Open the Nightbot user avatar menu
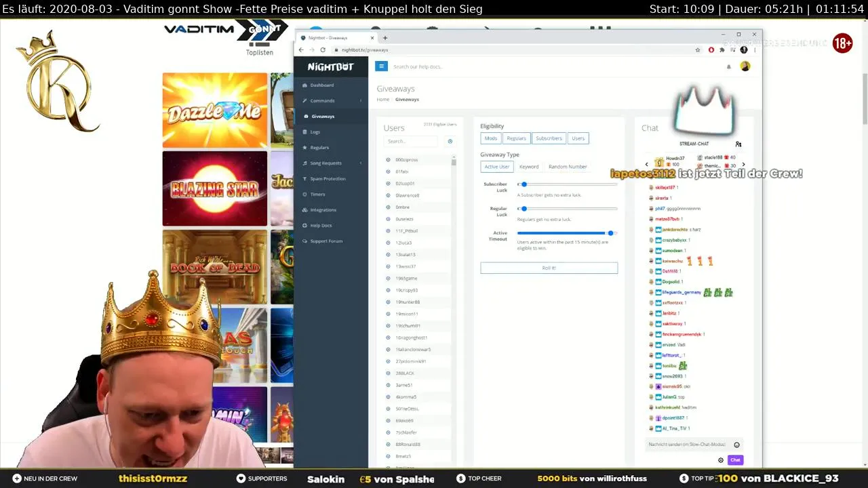 tap(745, 66)
